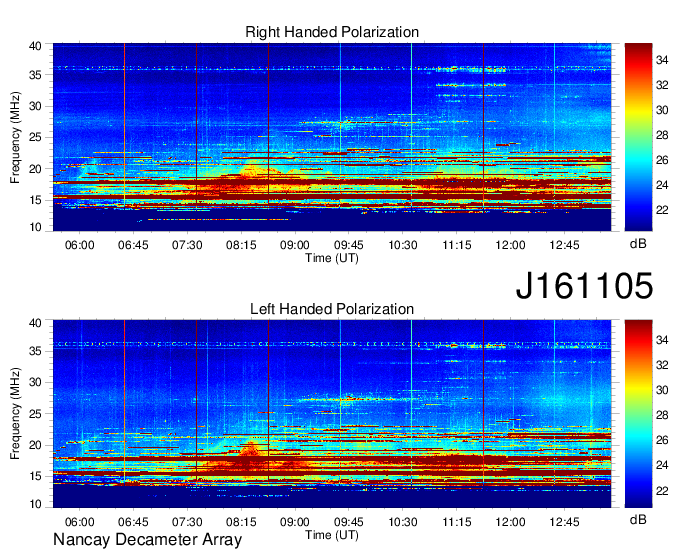
Task: Click 22 dB tick on left-handed colorbar
Action: (x=662, y=490)
